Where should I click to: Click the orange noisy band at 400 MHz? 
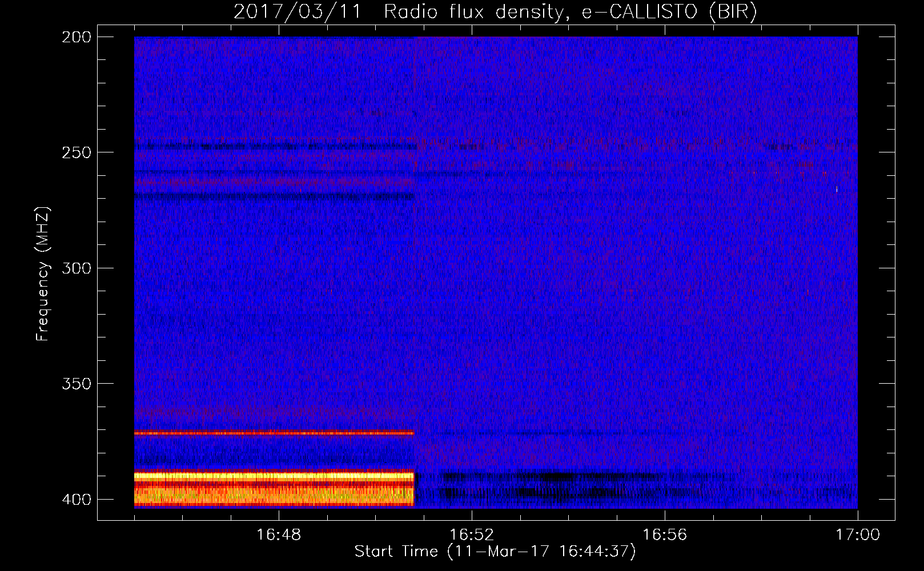coord(274,496)
